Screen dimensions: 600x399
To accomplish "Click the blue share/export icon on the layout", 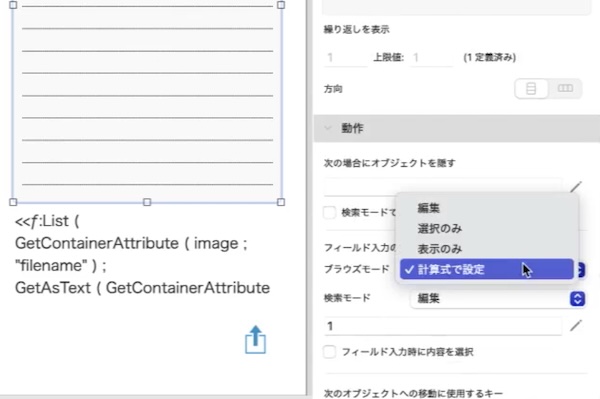I will (x=255, y=340).
